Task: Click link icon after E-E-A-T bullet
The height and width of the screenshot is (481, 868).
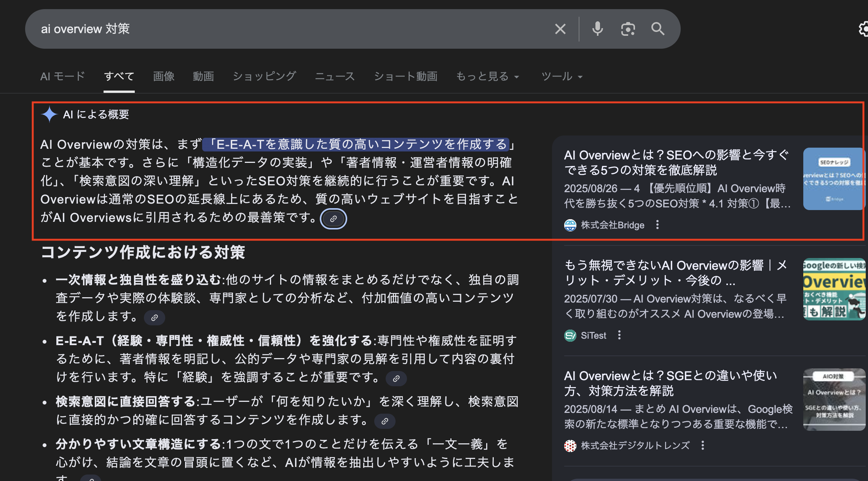Action: tap(396, 379)
